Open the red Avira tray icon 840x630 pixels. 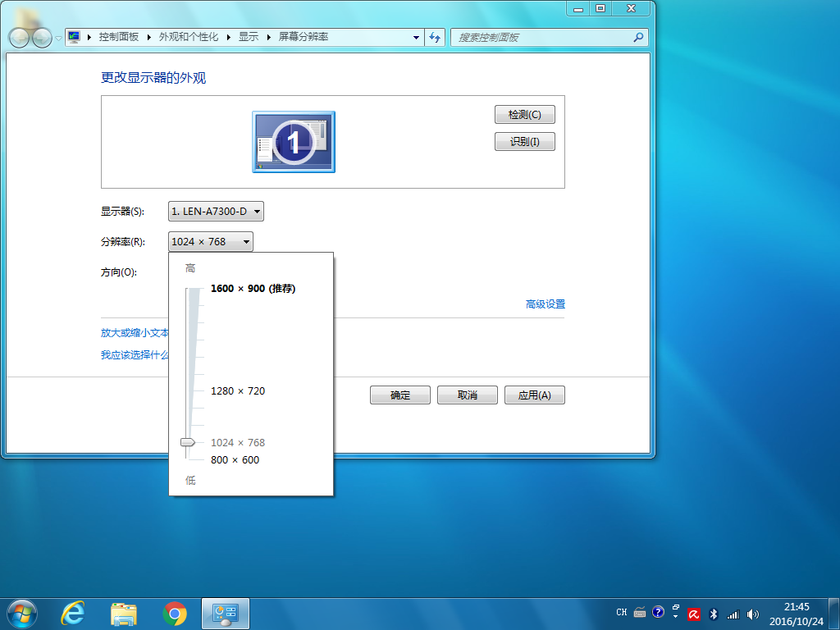(x=694, y=614)
